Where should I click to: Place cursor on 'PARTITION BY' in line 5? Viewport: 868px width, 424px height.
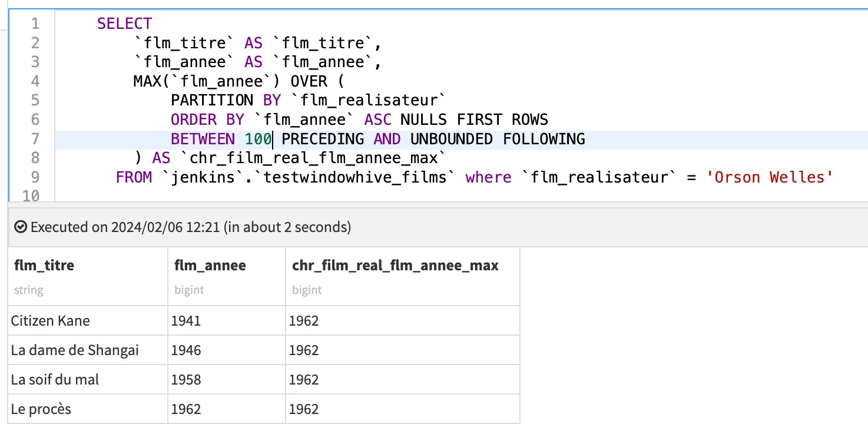226,100
